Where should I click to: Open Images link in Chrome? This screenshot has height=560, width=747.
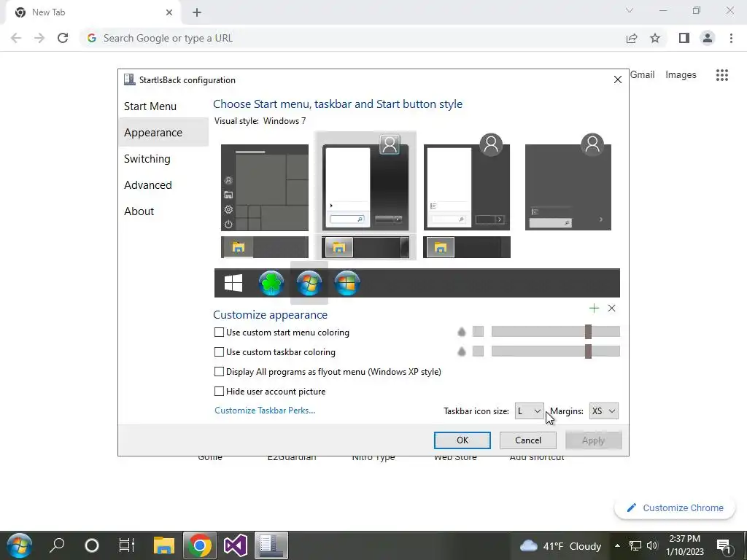point(681,75)
